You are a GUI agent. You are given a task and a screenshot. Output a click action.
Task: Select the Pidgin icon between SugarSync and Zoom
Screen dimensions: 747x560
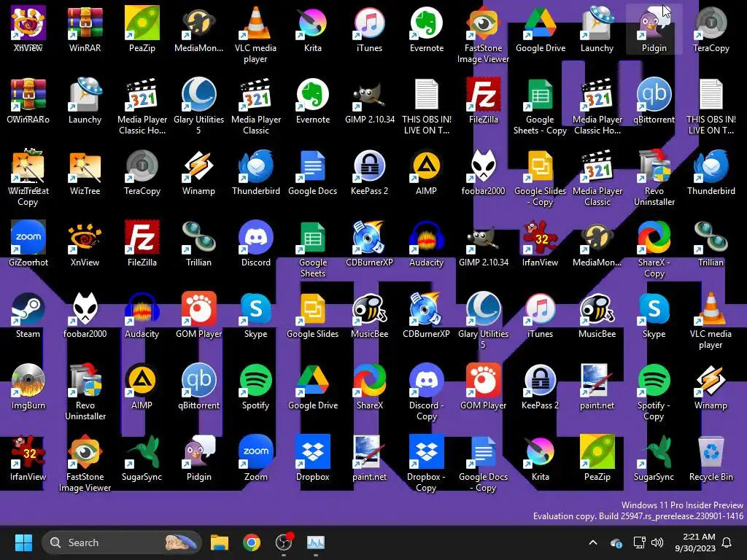pyautogui.click(x=198, y=458)
